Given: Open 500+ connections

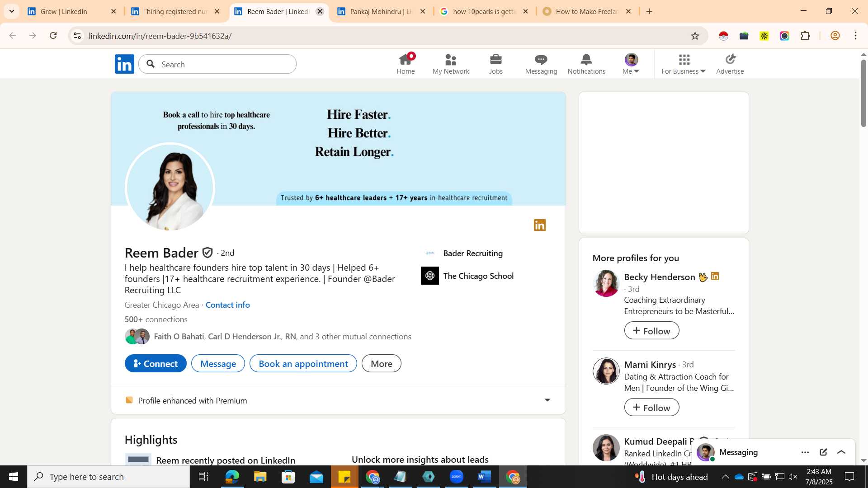Looking at the screenshot, I should tap(156, 319).
